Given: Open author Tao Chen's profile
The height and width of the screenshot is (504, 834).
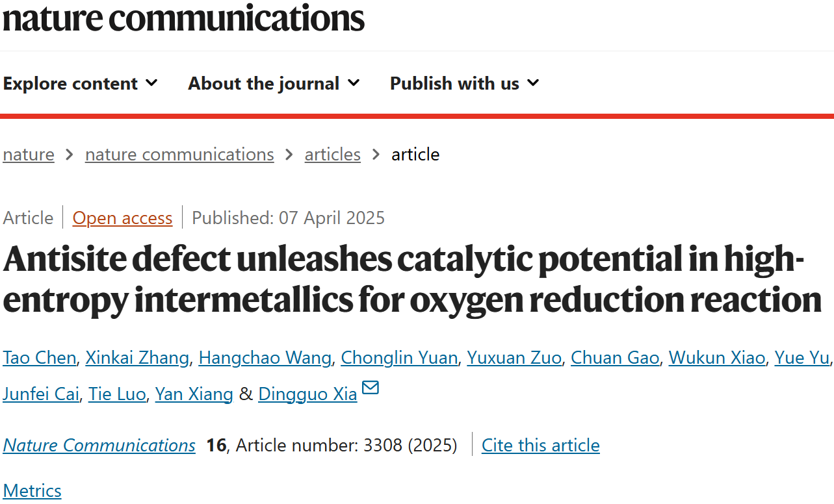Looking at the screenshot, I should point(40,358).
